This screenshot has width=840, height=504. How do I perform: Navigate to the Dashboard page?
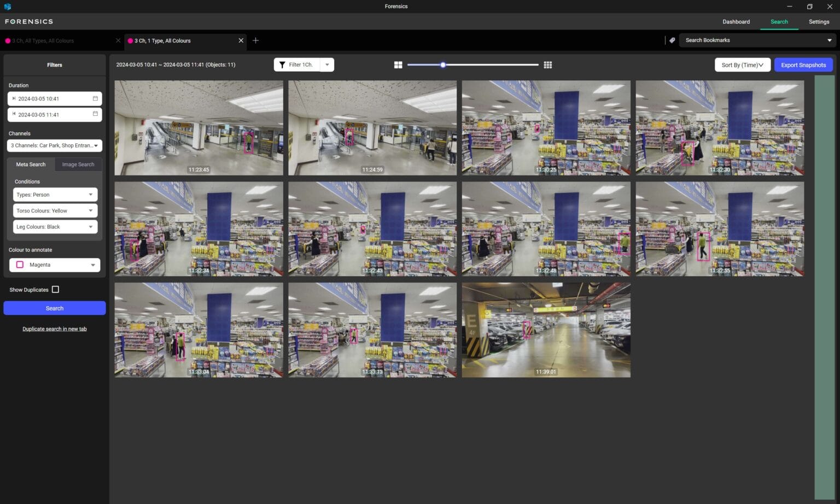point(736,21)
